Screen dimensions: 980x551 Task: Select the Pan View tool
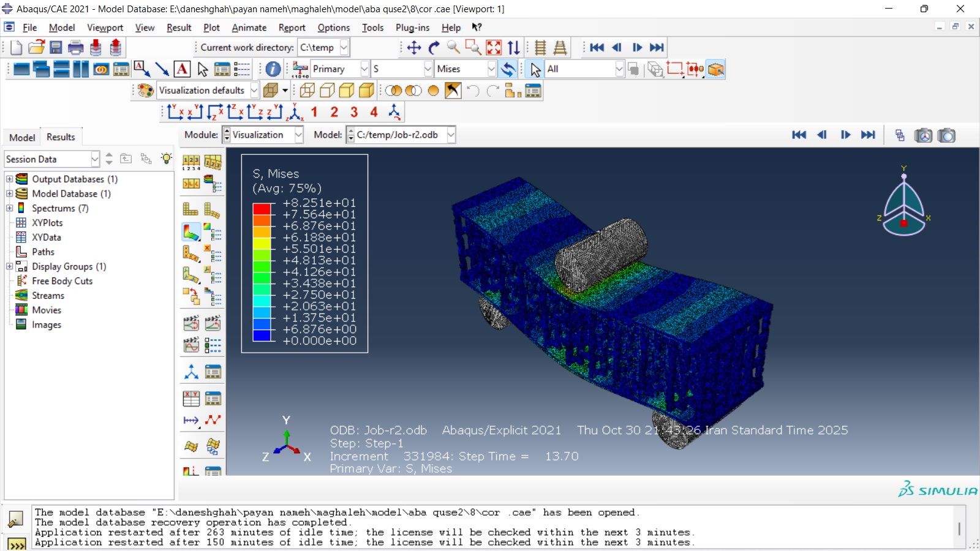point(414,48)
